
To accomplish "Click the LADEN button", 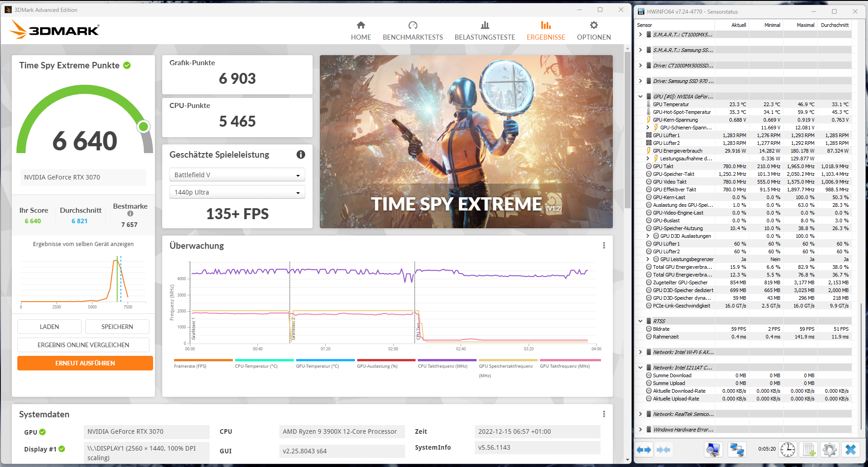I will (49, 327).
